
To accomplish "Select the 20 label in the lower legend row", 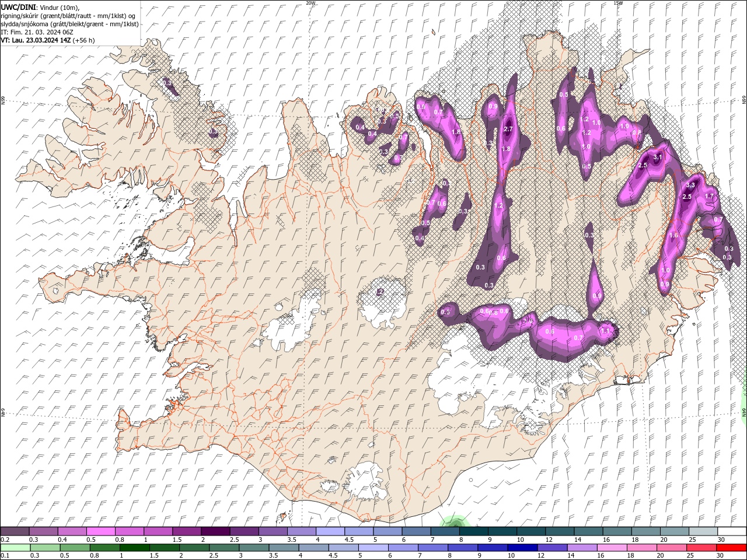I will pyautogui.click(x=661, y=555).
